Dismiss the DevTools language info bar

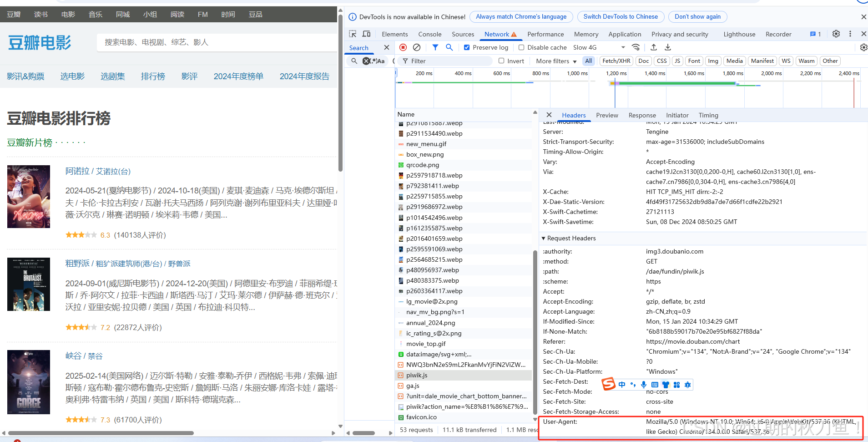coord(863,17)
